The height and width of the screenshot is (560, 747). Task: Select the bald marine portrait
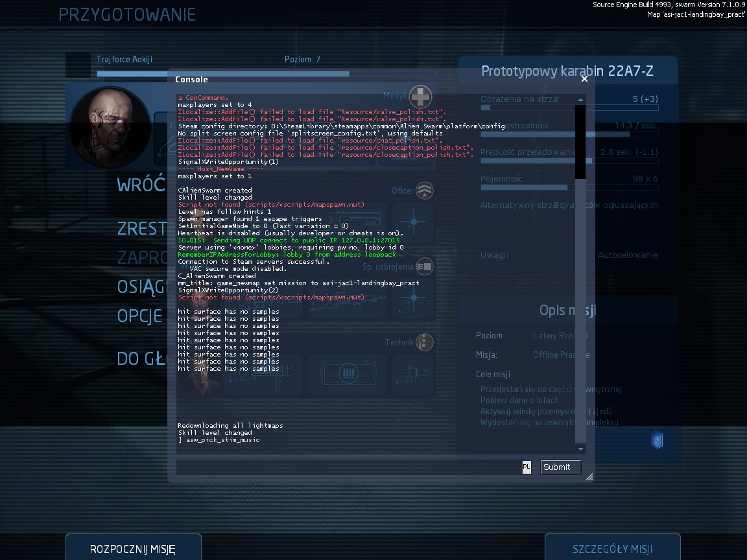click(x=110, y=127)
